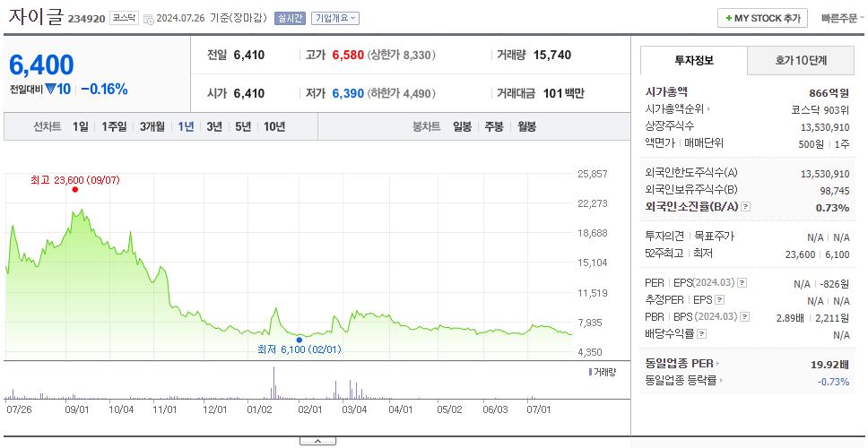Select the 1일 line chart period
Image resolution: width=868 pixels, height=448 pixels.
pos(81,126)
